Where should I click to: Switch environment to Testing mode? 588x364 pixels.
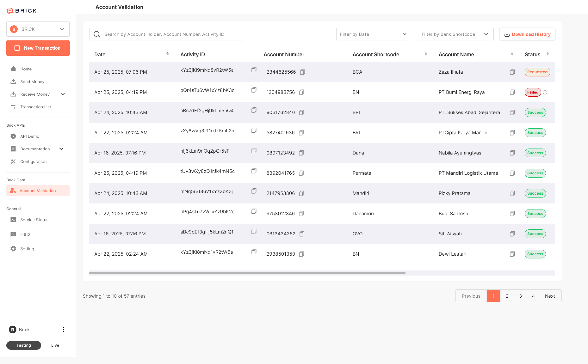24,345
